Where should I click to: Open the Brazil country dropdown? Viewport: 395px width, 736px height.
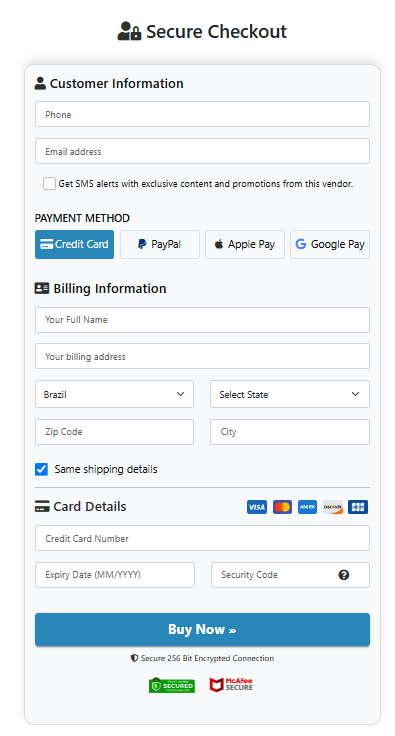[114, 394]
